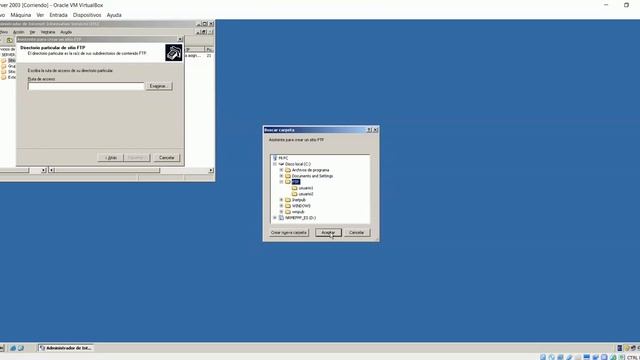640x360 pixels.
Task: Select the wmpub folder
Action: coord(298,212)
